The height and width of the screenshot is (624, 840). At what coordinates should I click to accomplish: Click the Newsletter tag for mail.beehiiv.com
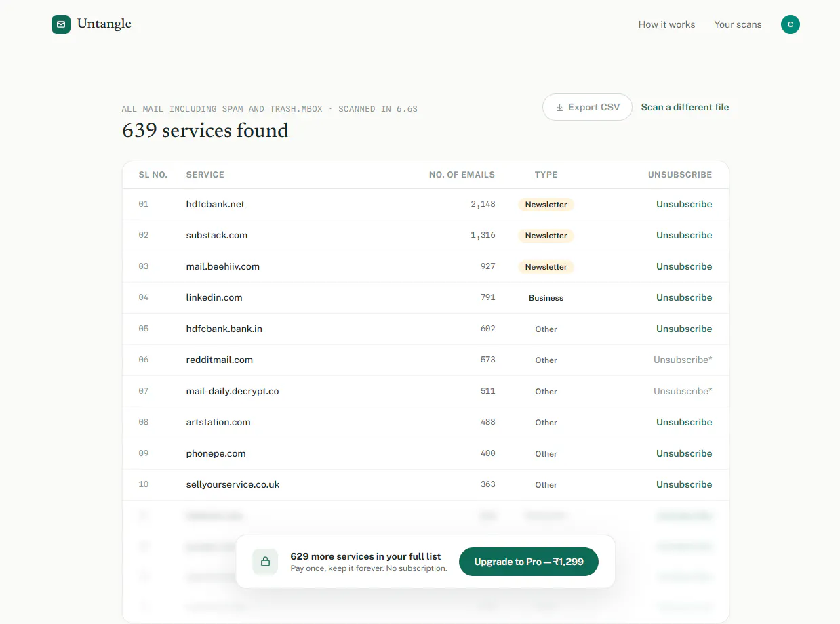tap(546, 267)
